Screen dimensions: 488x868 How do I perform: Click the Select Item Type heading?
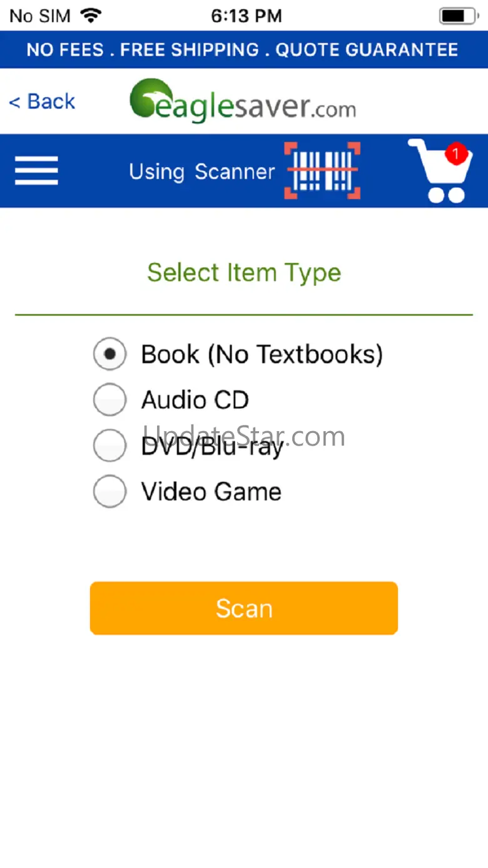244,273
